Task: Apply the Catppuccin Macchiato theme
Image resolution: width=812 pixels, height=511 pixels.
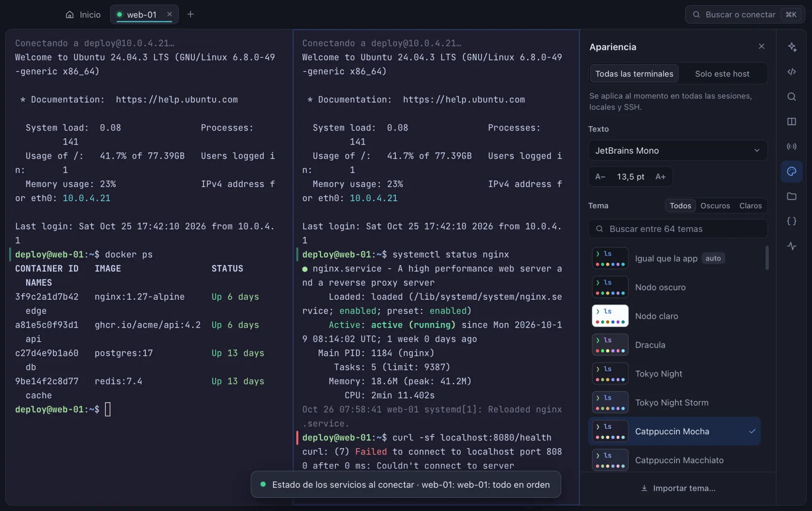Action: click(x=675, y=460)
